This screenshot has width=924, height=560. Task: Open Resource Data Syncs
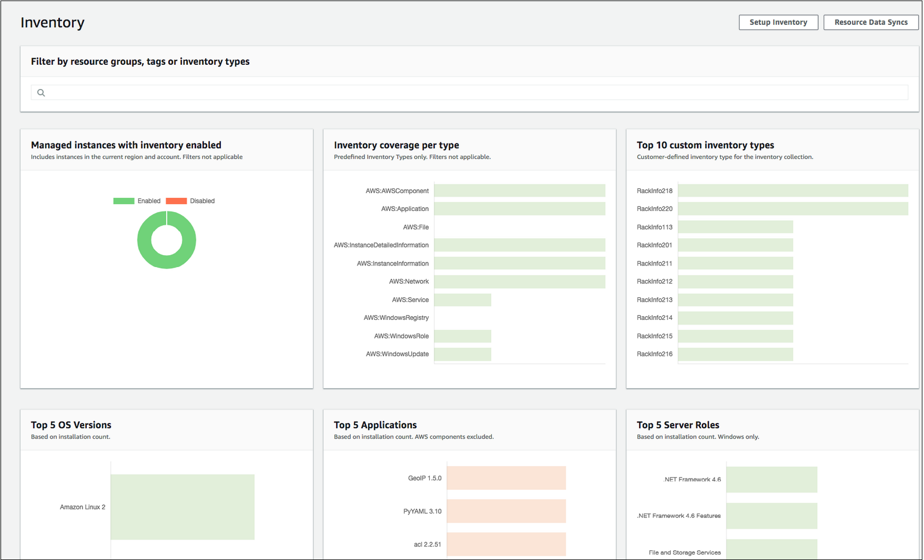tap(871, 22)
